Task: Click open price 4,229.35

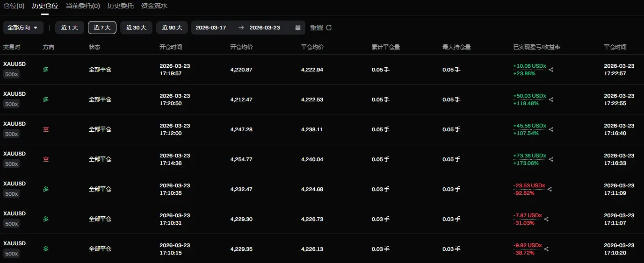Action: [x=241, y=249]
